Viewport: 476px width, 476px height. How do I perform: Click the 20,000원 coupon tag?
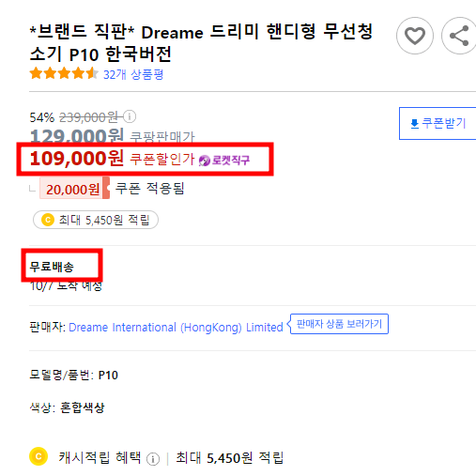pyautogui.click(x=74, y=188)
